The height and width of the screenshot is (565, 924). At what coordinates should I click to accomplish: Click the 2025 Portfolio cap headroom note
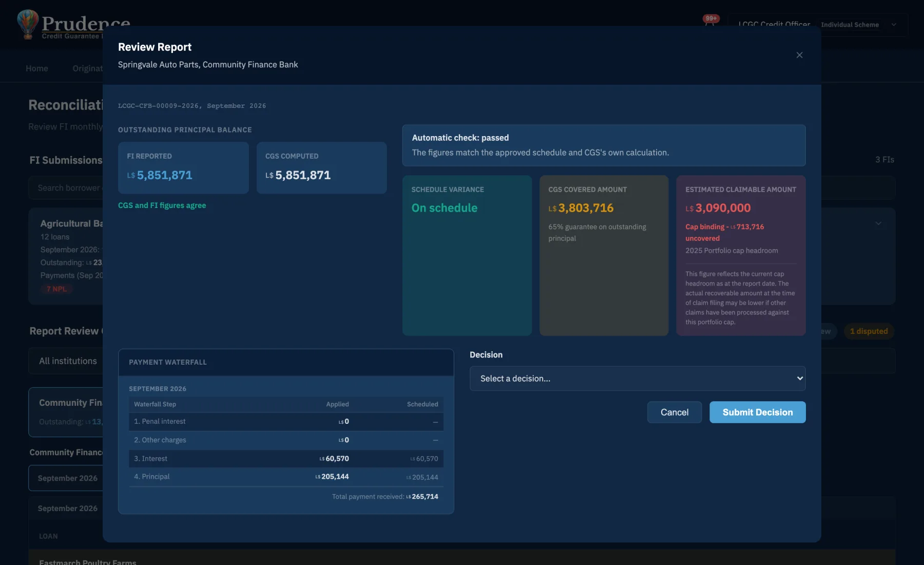click(x=731, y=251)
